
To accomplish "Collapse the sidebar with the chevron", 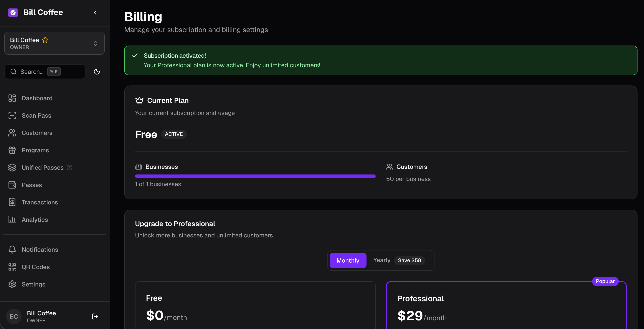I will (x=95, y=13).
